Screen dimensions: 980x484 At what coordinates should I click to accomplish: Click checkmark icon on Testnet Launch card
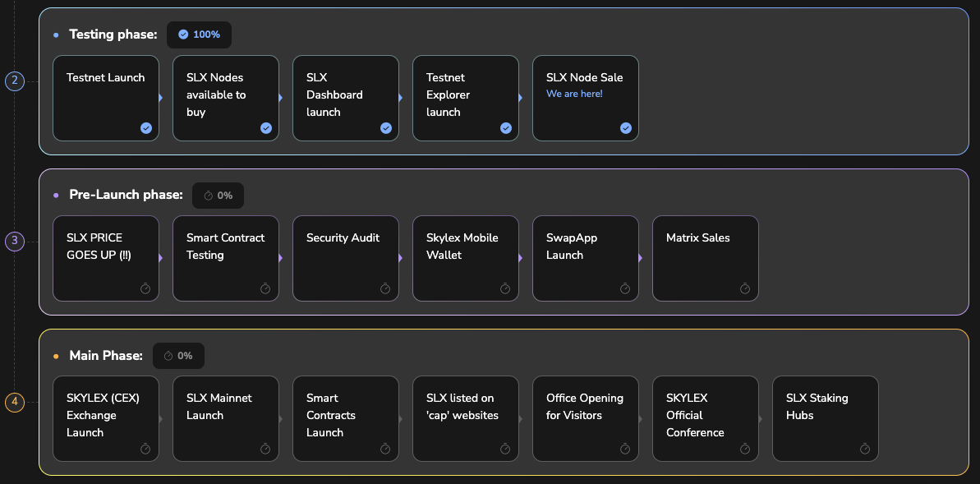coord(145,128)
